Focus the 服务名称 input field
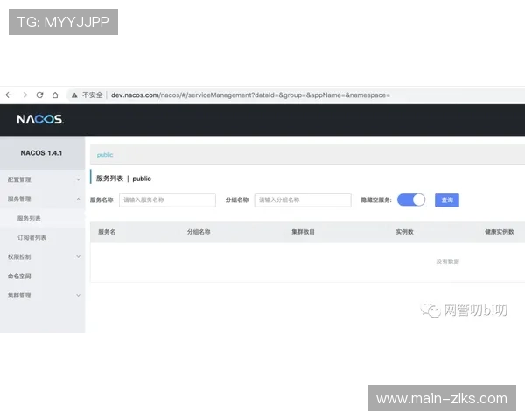This screenshot has width=525, height=420. [167, 200]
